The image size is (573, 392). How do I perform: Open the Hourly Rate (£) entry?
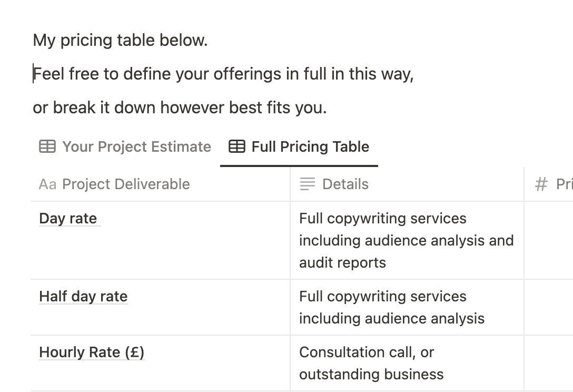[92, 352]
